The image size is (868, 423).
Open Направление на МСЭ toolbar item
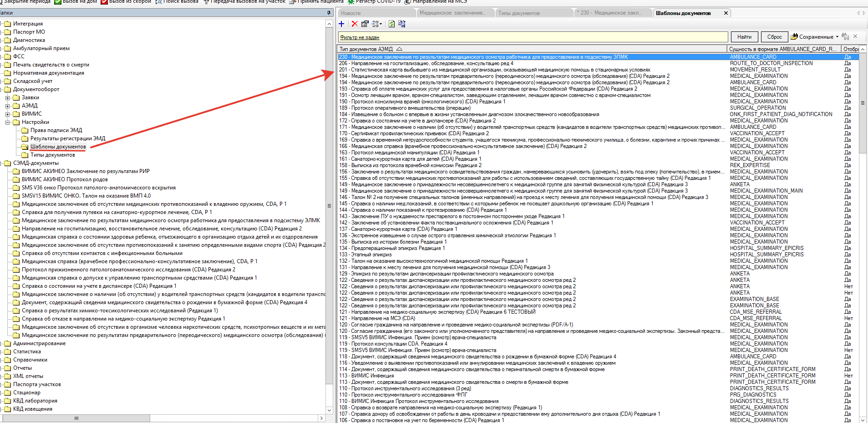pyautogui.click(x=436, y=2)
